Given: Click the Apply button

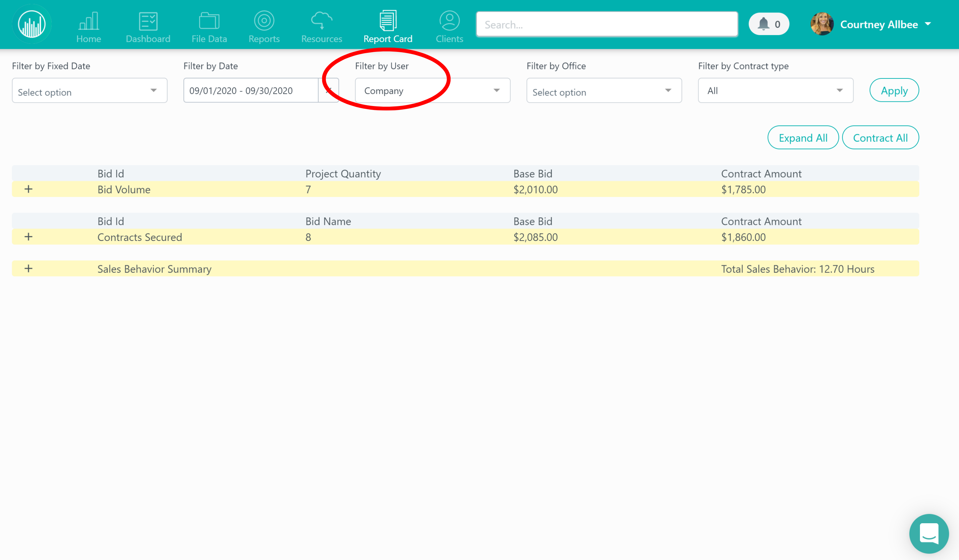Looking at the screenshot, I should click(894, 90).
